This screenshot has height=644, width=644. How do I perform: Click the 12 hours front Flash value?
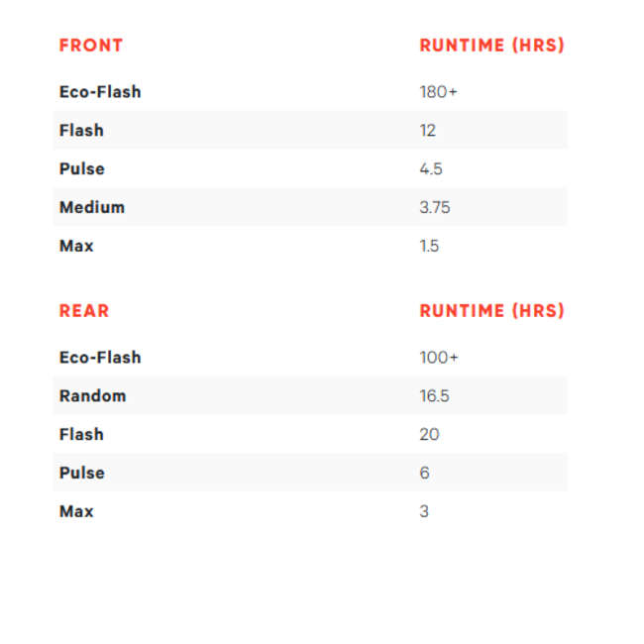(428, 131)
